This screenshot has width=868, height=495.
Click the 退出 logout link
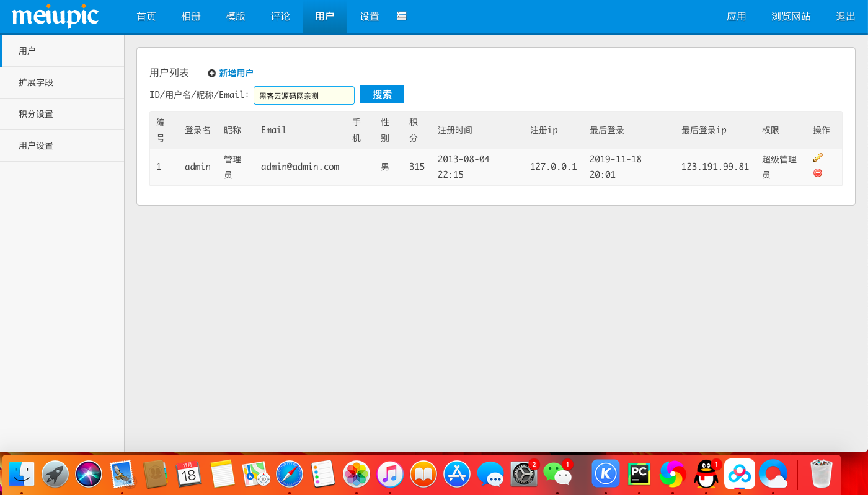click(x=846, y=17)
